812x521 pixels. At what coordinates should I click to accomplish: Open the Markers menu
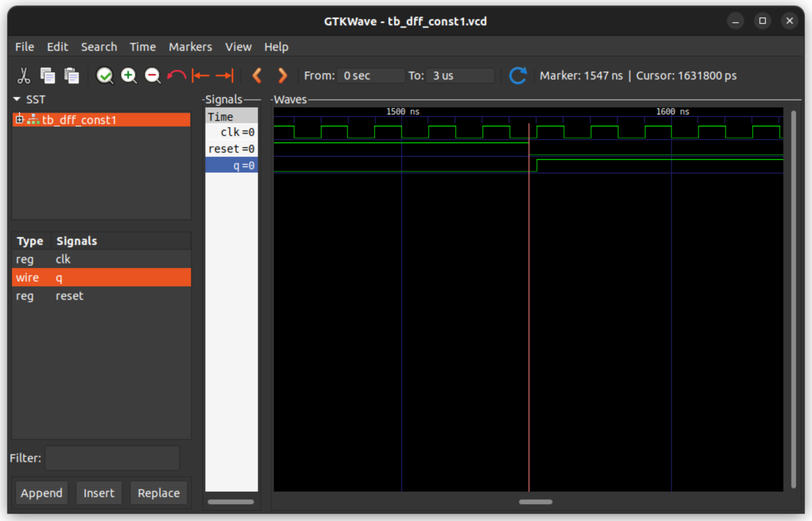click(190, 47)
